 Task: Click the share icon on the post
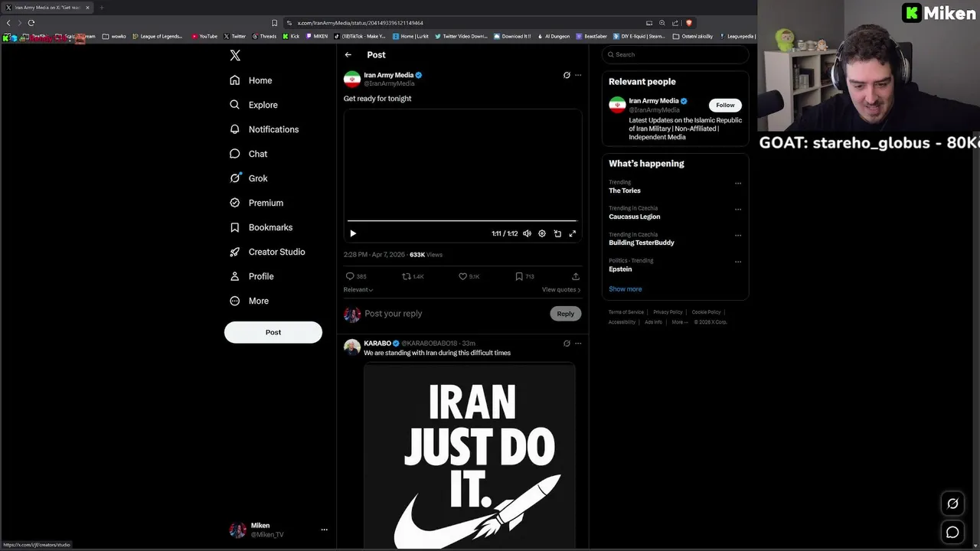click(576, 276)
